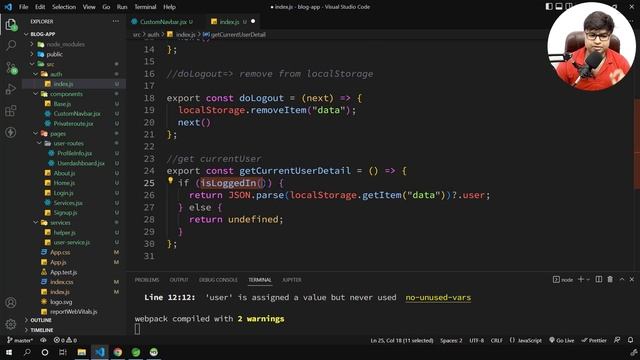
Task: Open Chrome from the taskbar
Action: [118, 352]
